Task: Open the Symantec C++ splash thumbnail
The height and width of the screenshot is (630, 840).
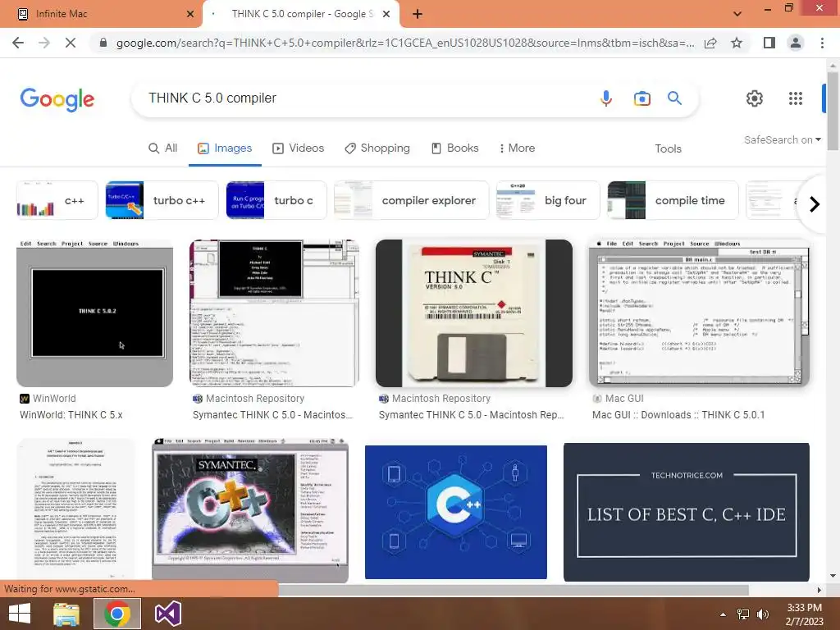Action: (x=250, y=510)
